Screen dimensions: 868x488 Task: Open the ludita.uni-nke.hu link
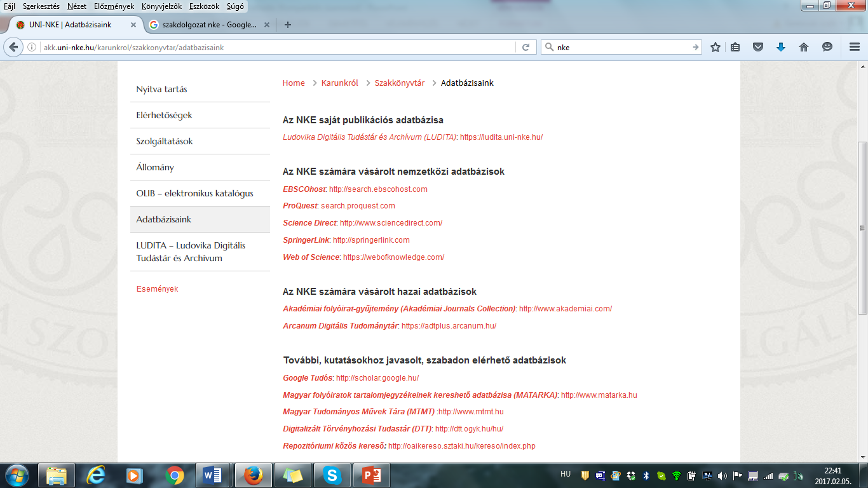(501, 137)
